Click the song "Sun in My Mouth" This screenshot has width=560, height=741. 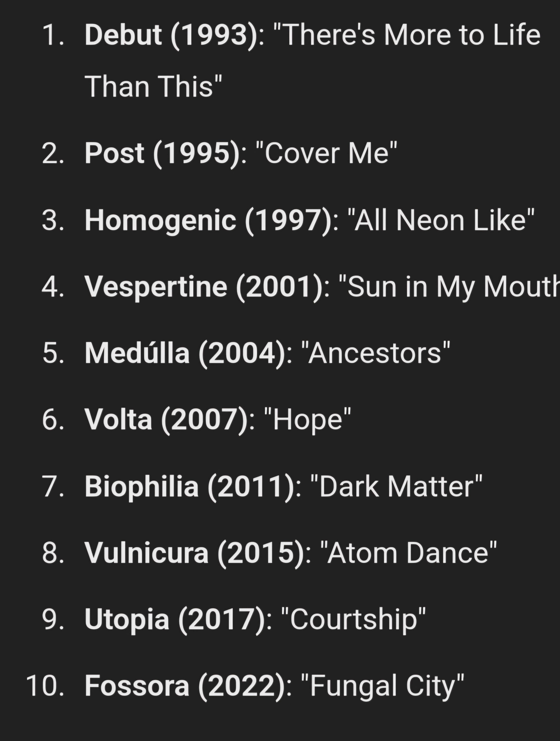pos(449,287)
